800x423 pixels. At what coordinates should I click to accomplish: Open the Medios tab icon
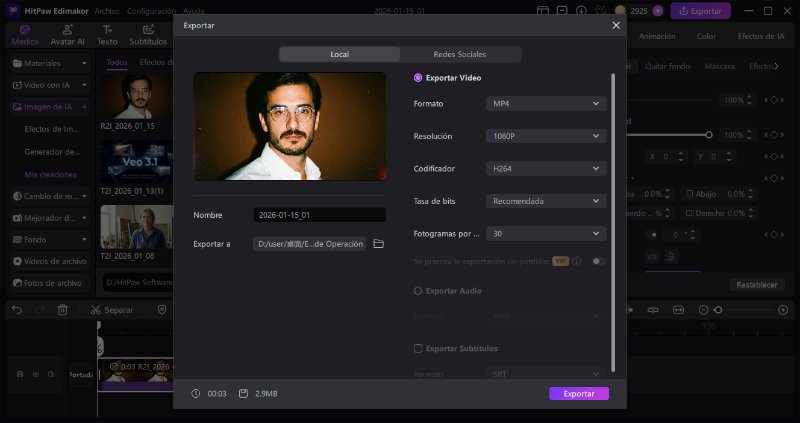pos(24,30)
